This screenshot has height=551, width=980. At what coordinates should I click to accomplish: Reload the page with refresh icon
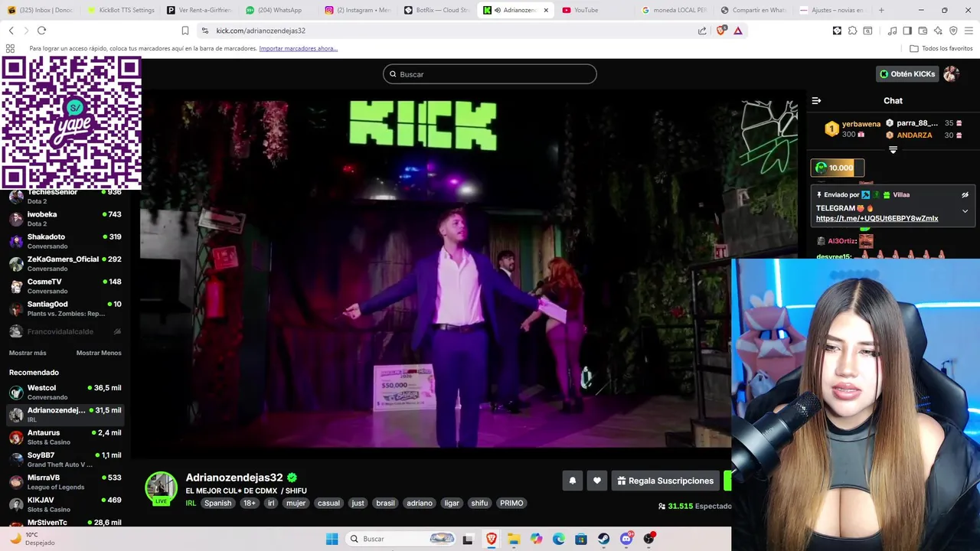(x=41, y=31)
